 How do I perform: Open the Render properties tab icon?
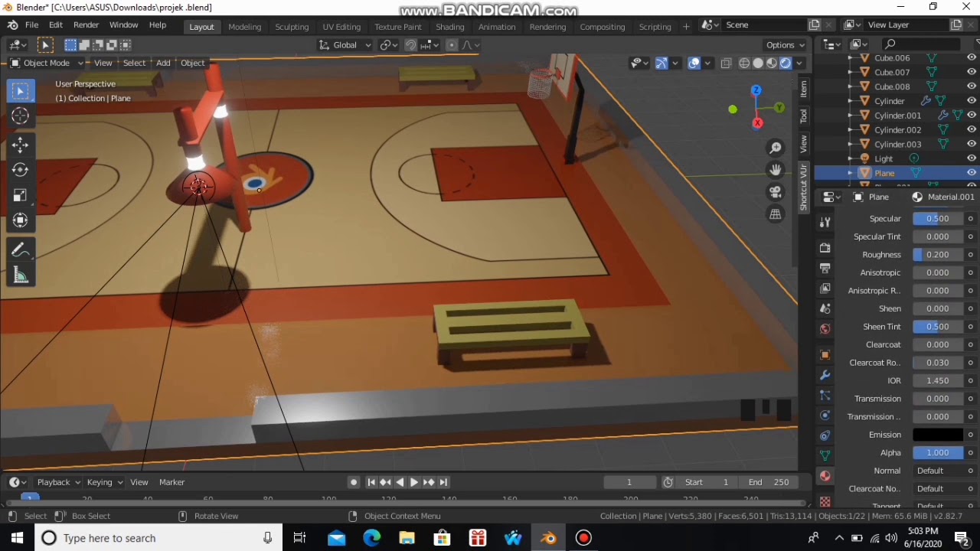(x=825, y=248)
